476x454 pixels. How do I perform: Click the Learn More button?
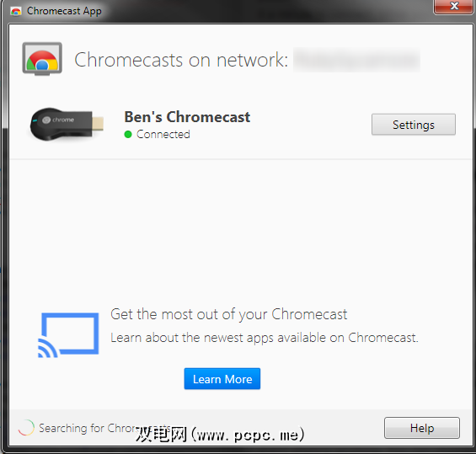(x=222, y=379)
